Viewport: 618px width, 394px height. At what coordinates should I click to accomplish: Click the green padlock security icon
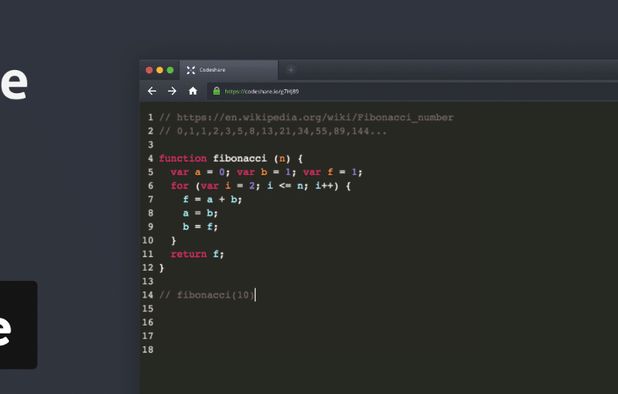click(x=216, y=91)
